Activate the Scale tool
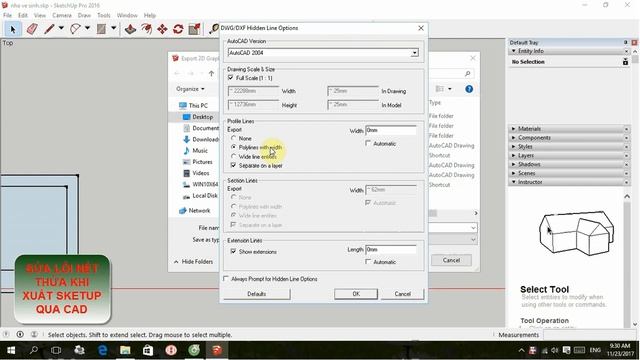This screenshot has width=640, height=360. (x=194, y=29)
